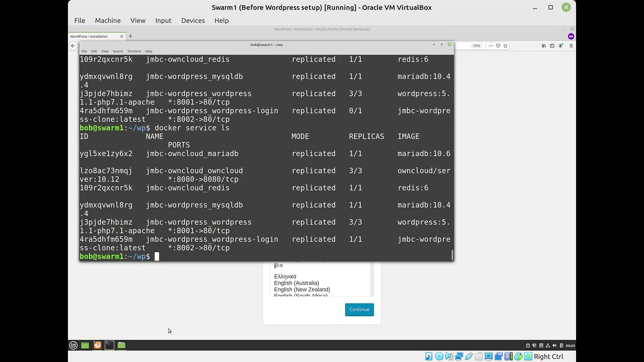The height and width of the screenshot is (362, 644).
Task: Open Firefox page actions ellipsis menu
Action: (491, 46)
